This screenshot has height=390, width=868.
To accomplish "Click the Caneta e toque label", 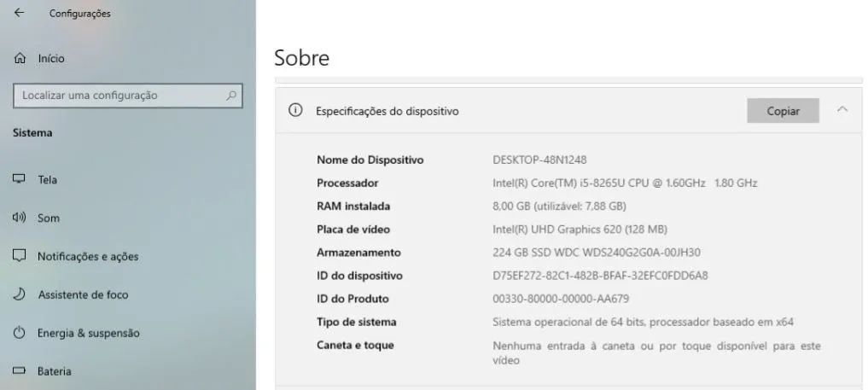I will point(355,345).
